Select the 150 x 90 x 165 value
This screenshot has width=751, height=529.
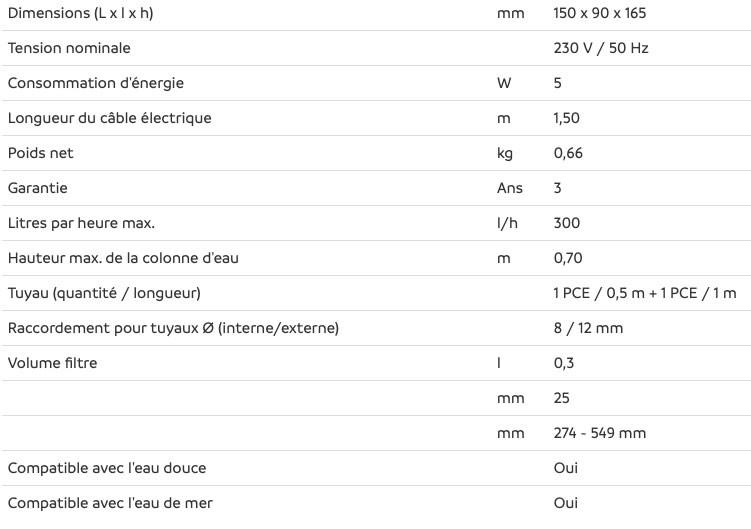(x=600, y=13)
